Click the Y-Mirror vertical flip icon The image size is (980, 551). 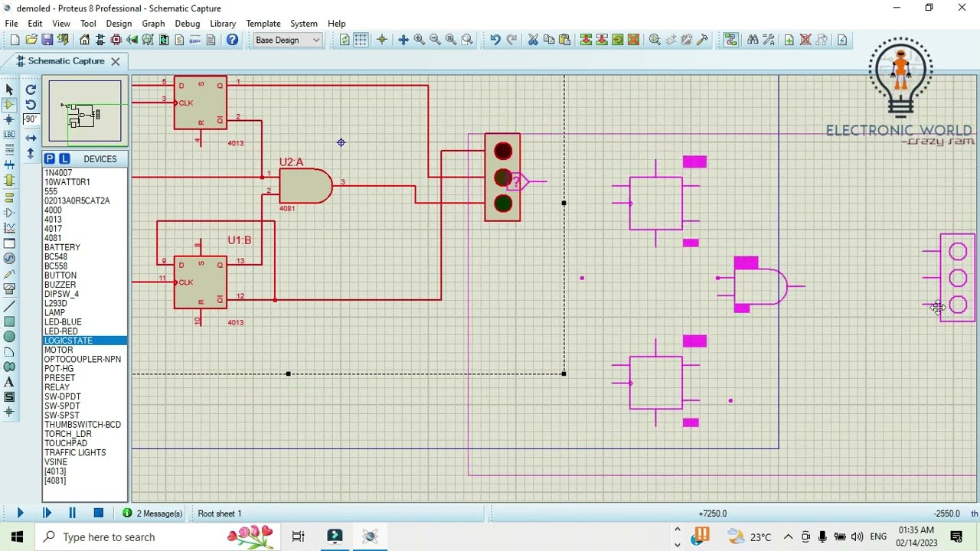click(x=31, y=153)
